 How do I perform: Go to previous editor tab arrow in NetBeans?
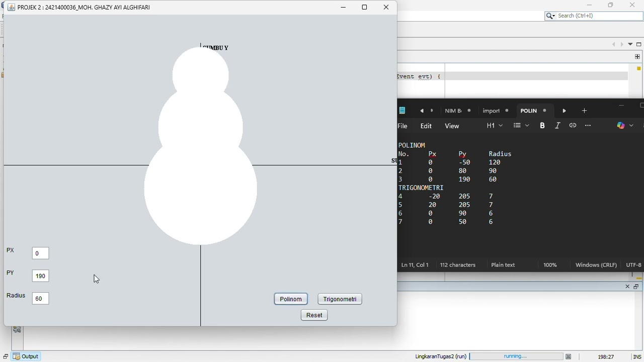613,44
